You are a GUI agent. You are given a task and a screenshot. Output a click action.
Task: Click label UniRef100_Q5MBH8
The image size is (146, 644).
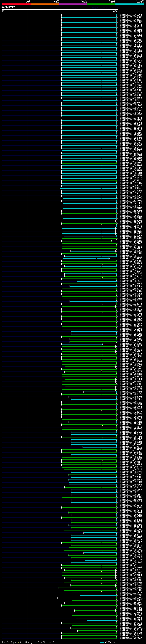point(131,90)
